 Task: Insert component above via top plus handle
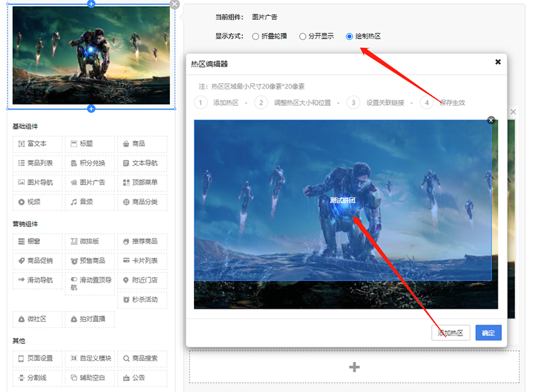(91, 4)
